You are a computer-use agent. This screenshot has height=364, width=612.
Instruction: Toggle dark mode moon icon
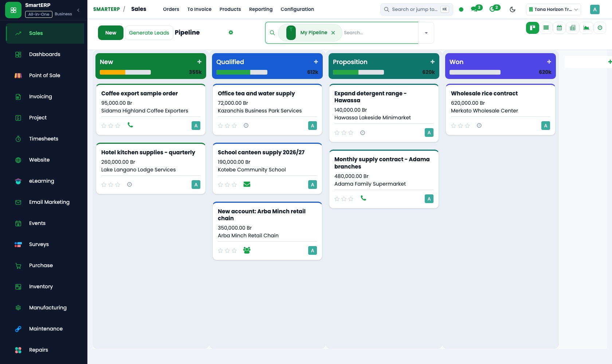[x=513, y=9]
